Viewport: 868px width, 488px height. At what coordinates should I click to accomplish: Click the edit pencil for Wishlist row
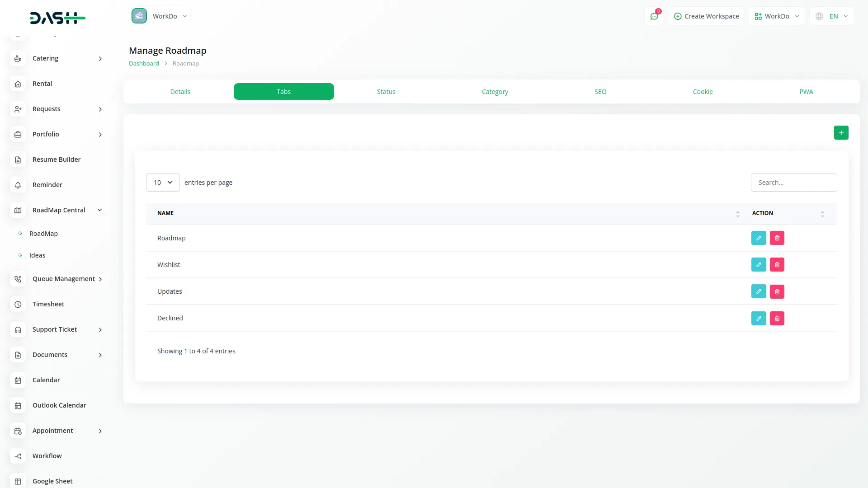pyautogui.click(x=759, y=264)
